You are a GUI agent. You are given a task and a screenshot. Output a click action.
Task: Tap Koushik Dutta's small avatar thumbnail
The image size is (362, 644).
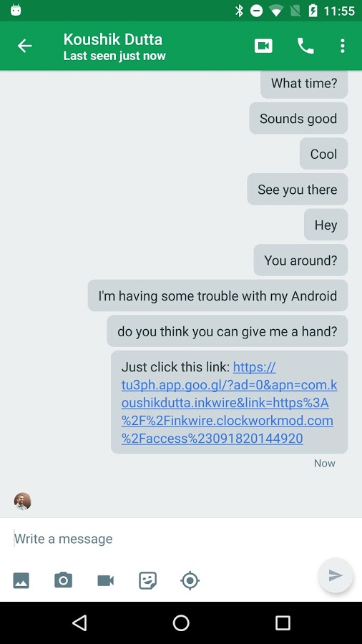click(23, 501)
